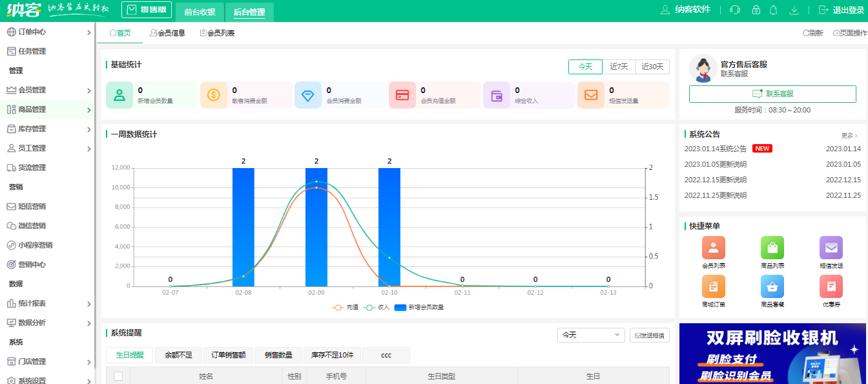This screenshot has height=384, width=868.
Task: Open the 商品套餐 basket shortcut
Action: coord(772,286)
